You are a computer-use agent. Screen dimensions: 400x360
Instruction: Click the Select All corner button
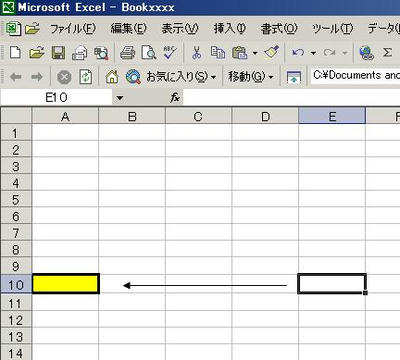[x=16, y=116]
